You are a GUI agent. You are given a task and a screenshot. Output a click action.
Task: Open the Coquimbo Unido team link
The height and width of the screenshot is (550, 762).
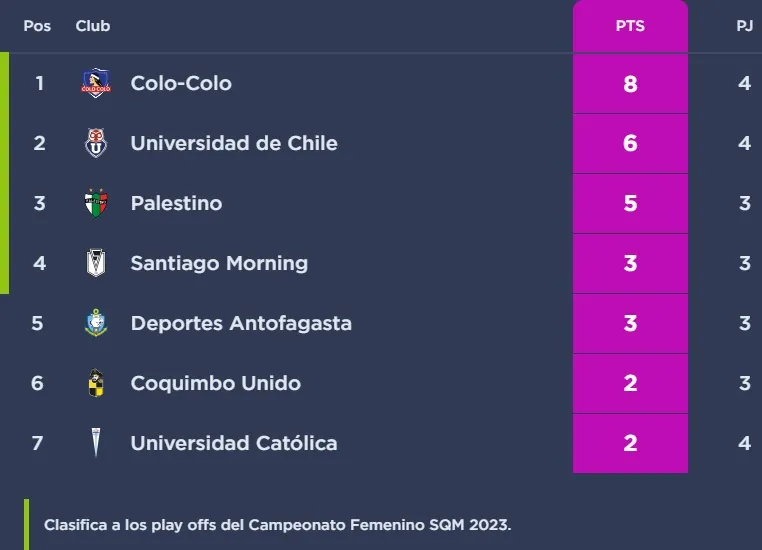point(215,383)
